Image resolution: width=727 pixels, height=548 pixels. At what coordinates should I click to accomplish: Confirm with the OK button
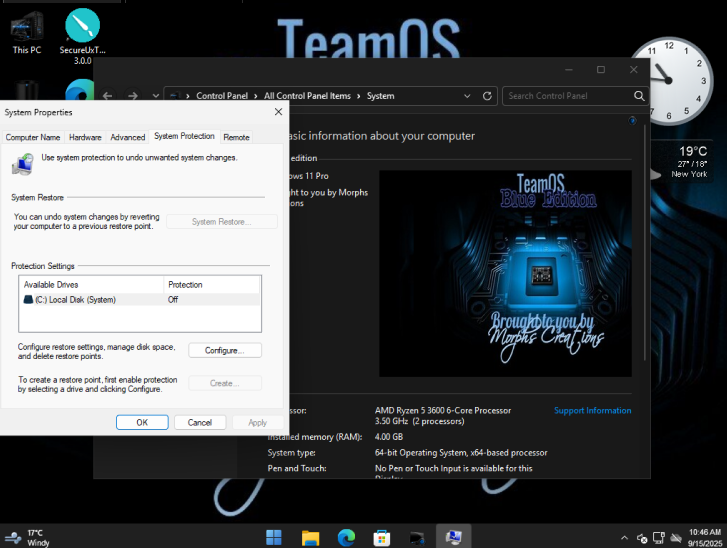point(142,422)
